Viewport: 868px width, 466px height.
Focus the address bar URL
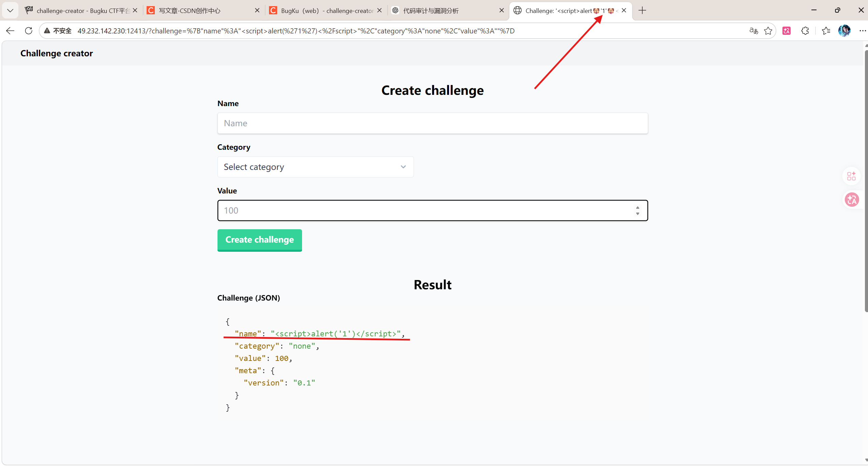[296, 31]
